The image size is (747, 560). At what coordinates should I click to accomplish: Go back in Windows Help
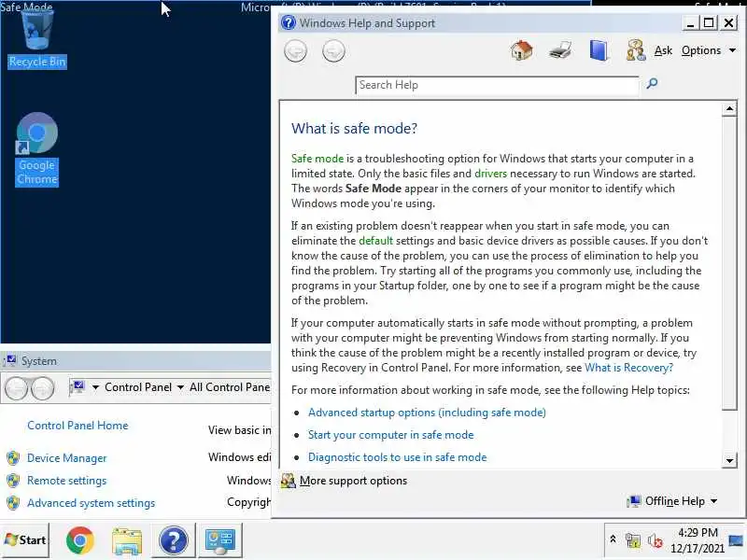tap(295, 51)
